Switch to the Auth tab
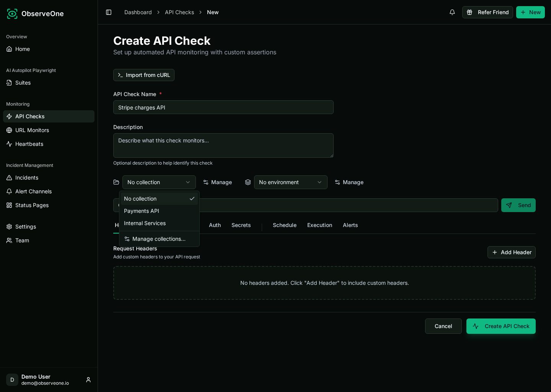The image size is (551, 392). click(x=215, y=225)
